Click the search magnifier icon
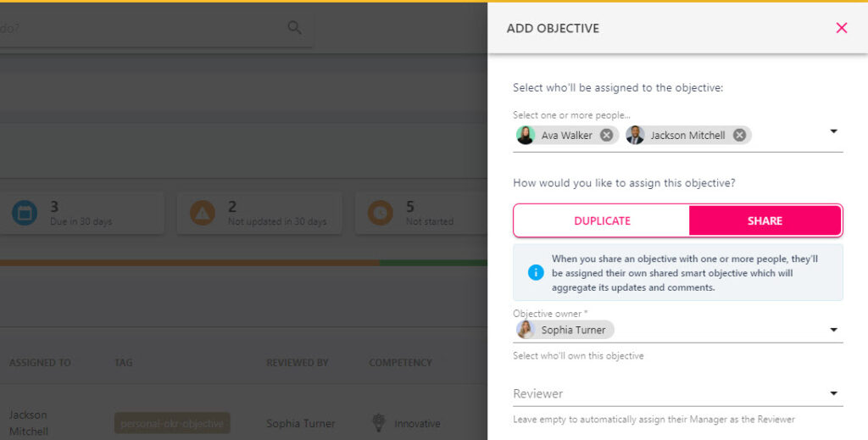This screenshot has width=868, height=440. pyautogui.click(x=294, y=27)
